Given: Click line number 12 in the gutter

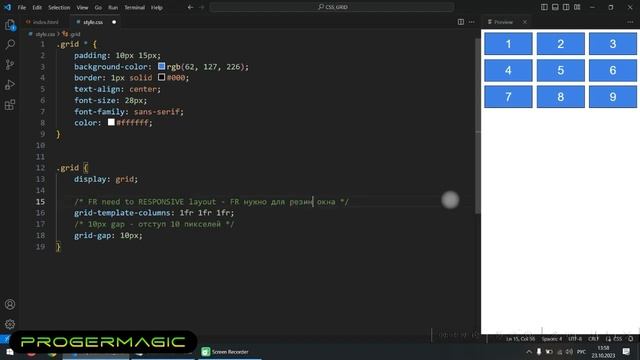Looking at the screenshot, I should (x=40, y=168).
